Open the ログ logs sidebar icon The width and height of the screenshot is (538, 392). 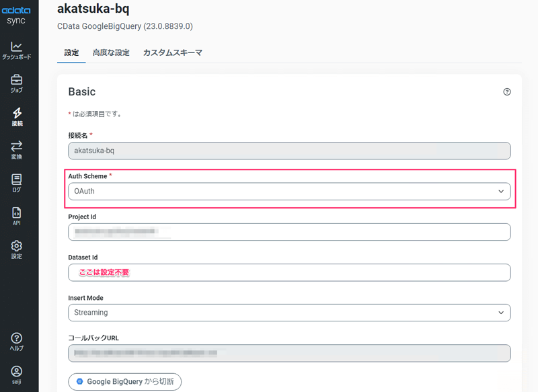click(16, 184)
